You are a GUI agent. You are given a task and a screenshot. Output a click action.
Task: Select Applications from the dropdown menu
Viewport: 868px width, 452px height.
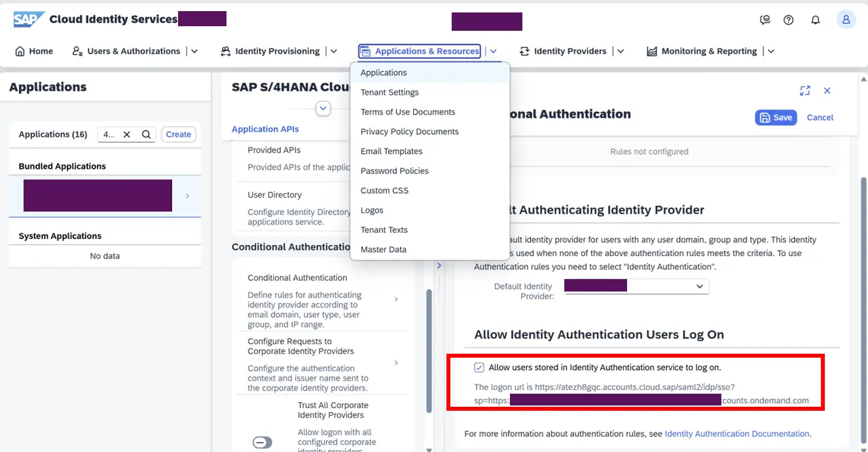click(x=430, y=73)
